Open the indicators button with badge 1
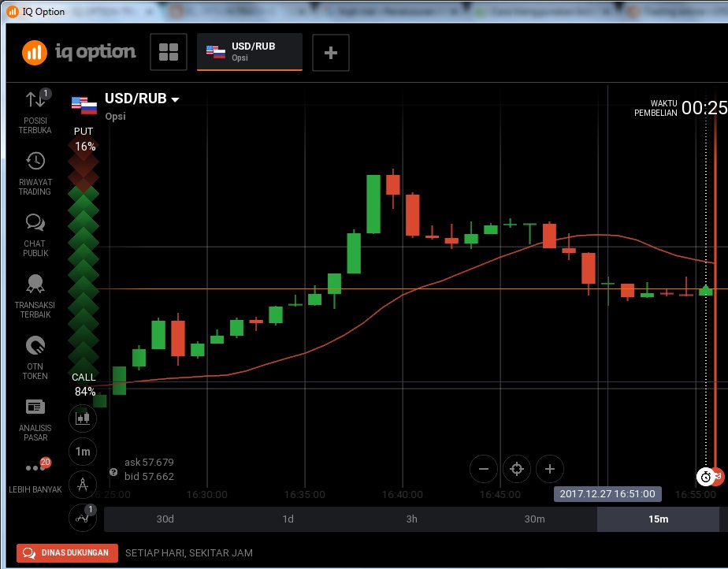 coord(83,518)
